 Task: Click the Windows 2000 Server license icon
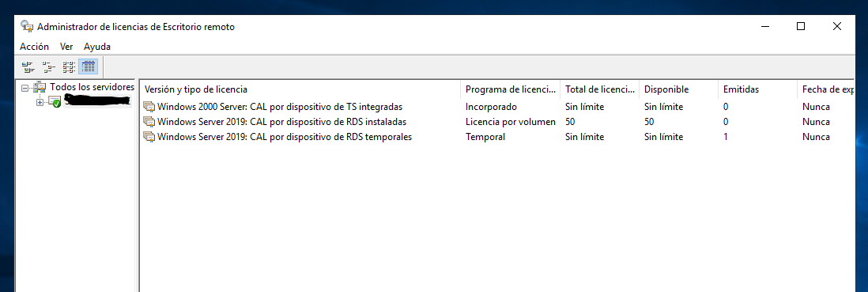(x=149, y=107)
